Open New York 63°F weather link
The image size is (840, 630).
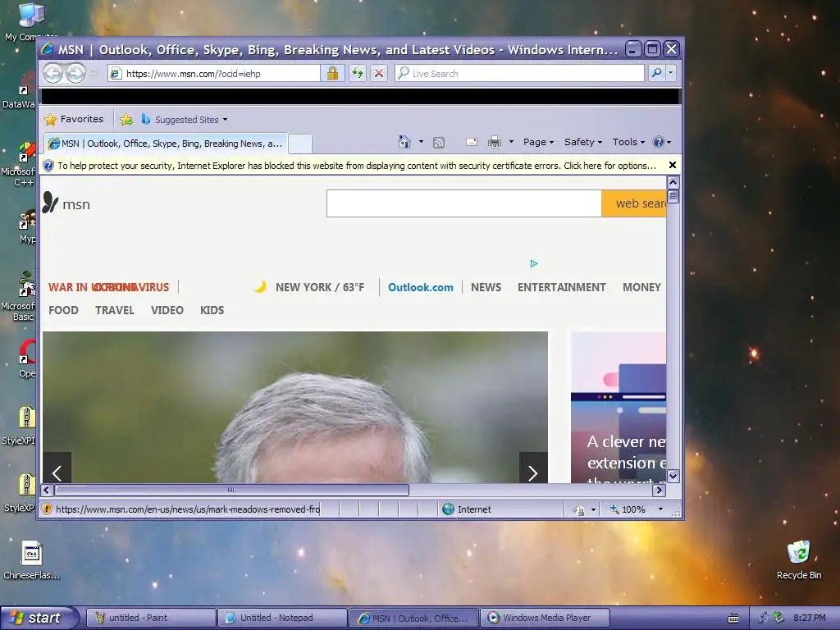[x=309, y=287]
